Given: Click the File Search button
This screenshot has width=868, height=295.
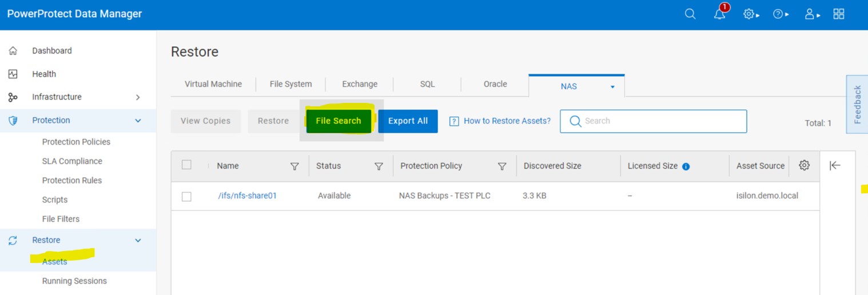Looking at the screenshot, I should pyautogui.click(x=339, y=121).
